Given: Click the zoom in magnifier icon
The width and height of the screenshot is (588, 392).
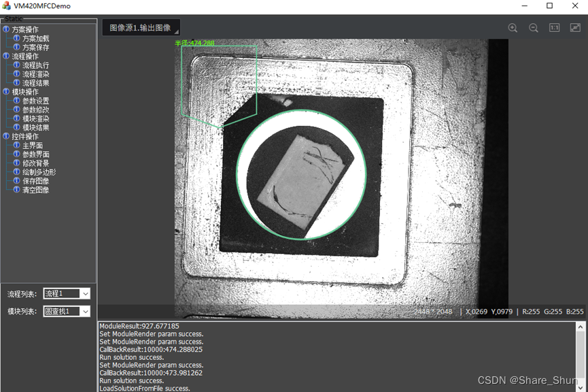Looking at the screenshot, I should pos(513,28).
